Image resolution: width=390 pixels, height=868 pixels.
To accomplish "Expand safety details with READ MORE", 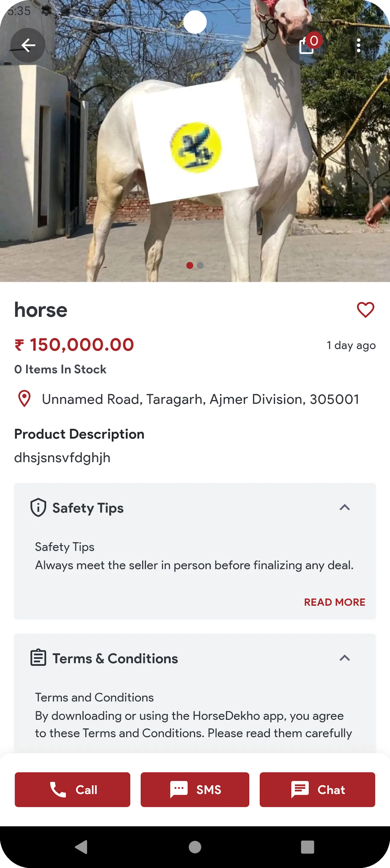I will coord(335,602).
